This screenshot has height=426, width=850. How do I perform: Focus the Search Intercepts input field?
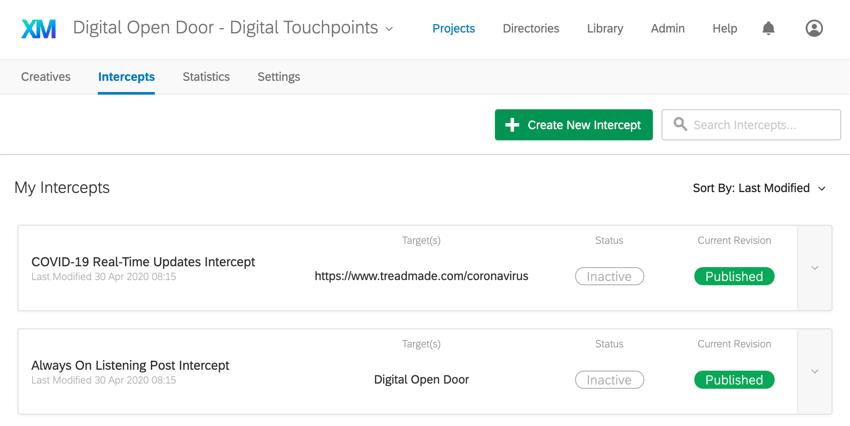coord(751,125)
